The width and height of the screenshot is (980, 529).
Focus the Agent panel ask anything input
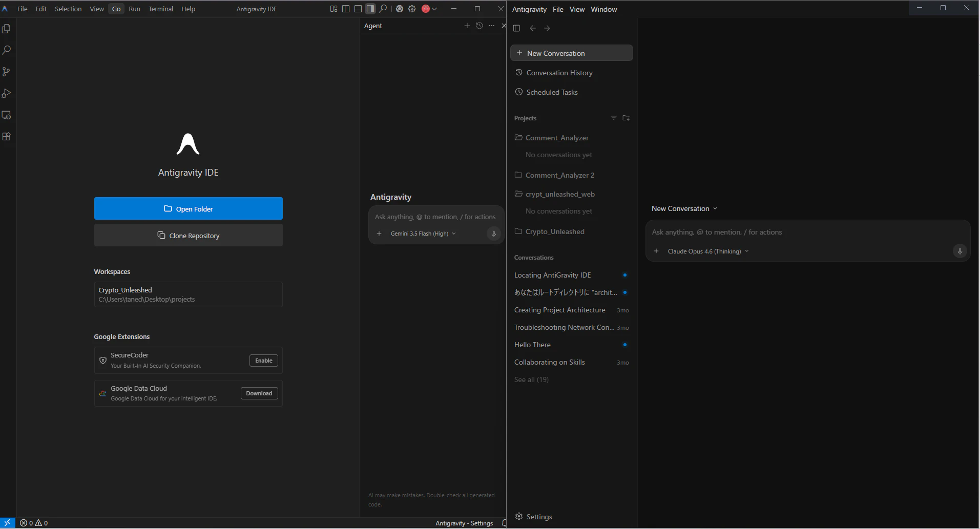(x=435, y=217)
